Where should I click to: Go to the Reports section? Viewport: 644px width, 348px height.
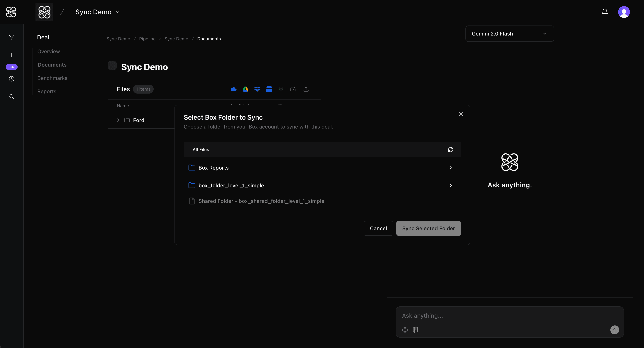pyautogui.click(x=47, y=92)
